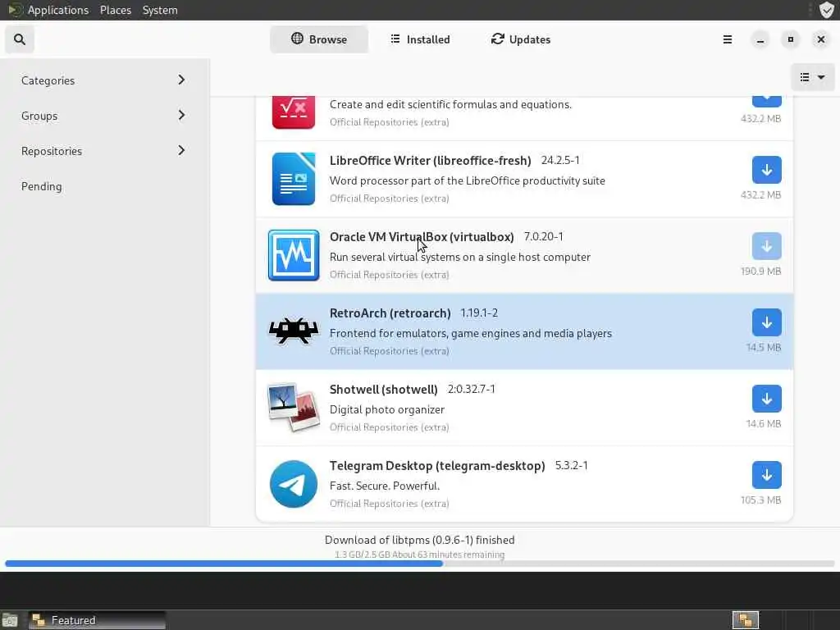Expand the Categories sidebar section
Viewport: 840px width, 630px height.
(104, 80)
